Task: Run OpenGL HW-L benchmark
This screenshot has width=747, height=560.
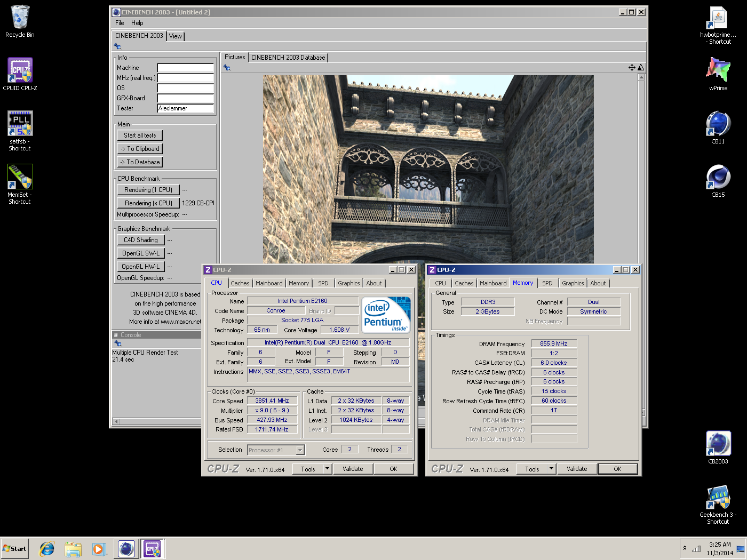Action: (141, 267)
